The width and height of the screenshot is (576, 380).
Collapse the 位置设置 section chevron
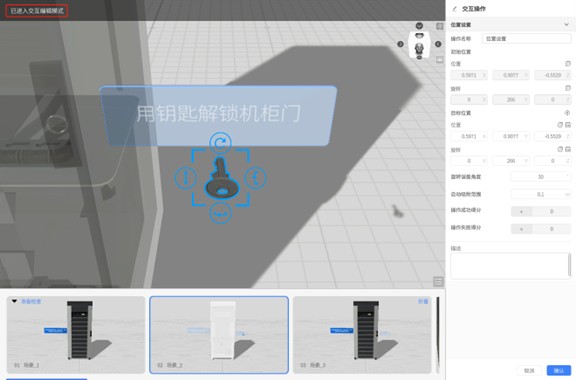point(566,24)
